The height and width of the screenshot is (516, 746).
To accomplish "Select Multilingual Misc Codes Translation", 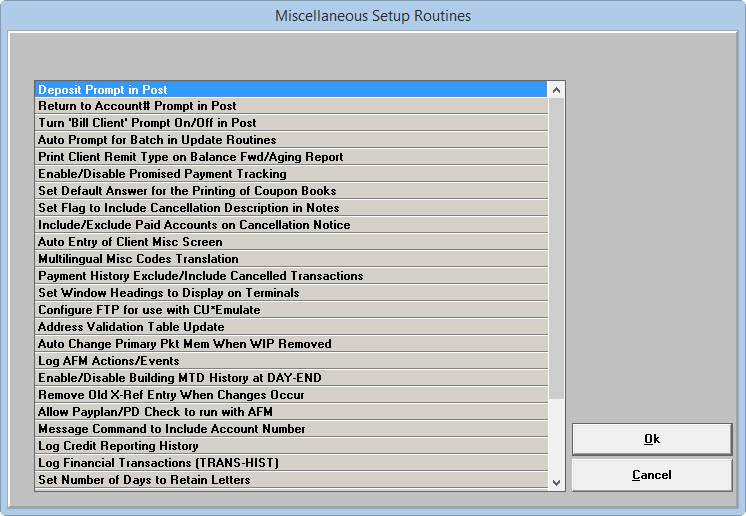I will pyautogui.click(x=290, y=259).
